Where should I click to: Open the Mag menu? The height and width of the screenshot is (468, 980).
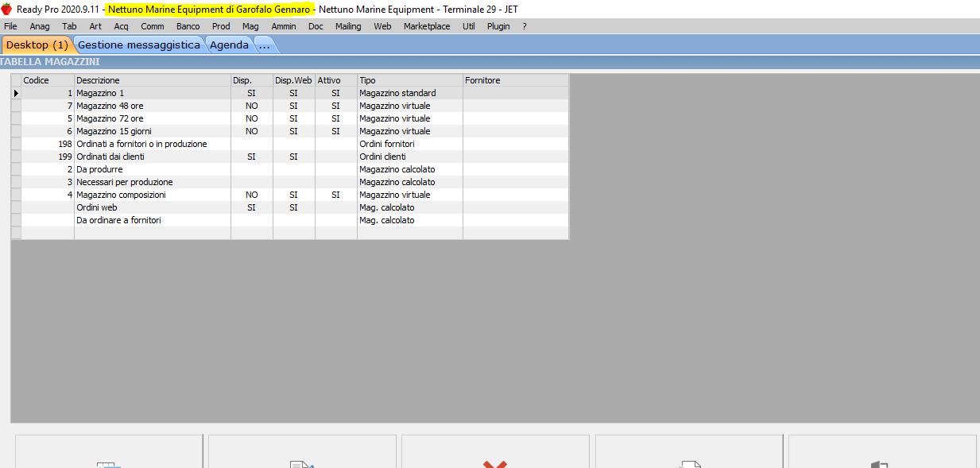click(x=250, y=26)
